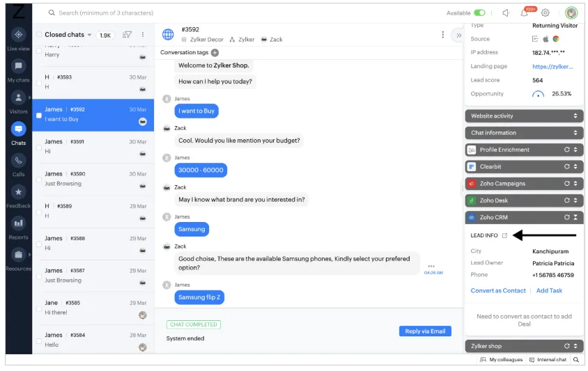
Task: Open James #3591 chat
Action: click(93, 148)
